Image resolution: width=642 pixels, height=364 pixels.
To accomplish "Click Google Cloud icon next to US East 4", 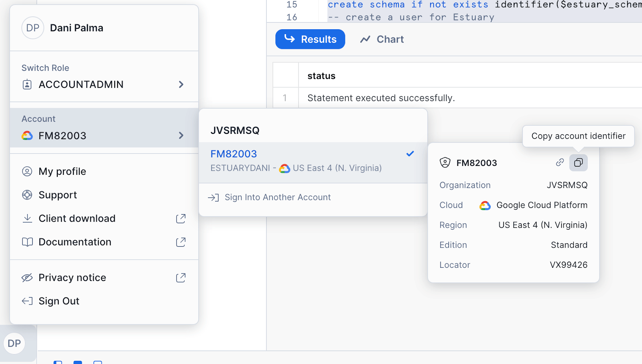I will pos(284,168).
